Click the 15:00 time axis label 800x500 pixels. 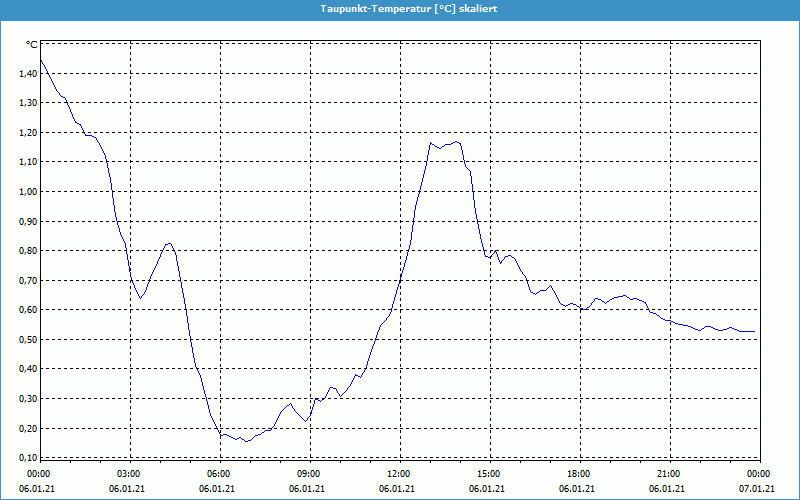[489, 473]
